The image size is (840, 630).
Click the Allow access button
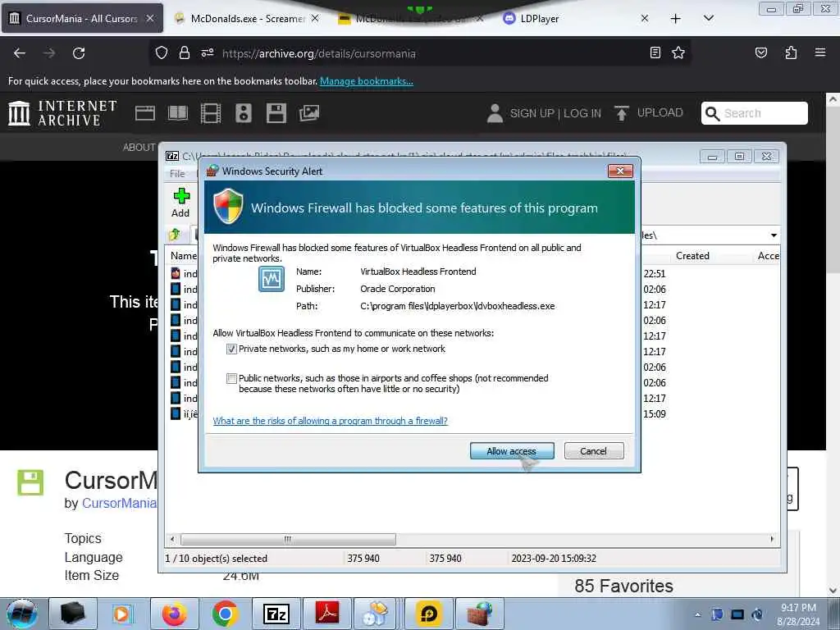(512, 451)
